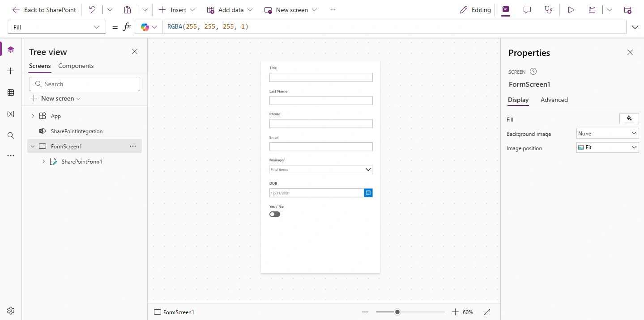Click the zoom out minus icon
The width and height of the screenshot is (644, 320).
click(x=365, y=312)
